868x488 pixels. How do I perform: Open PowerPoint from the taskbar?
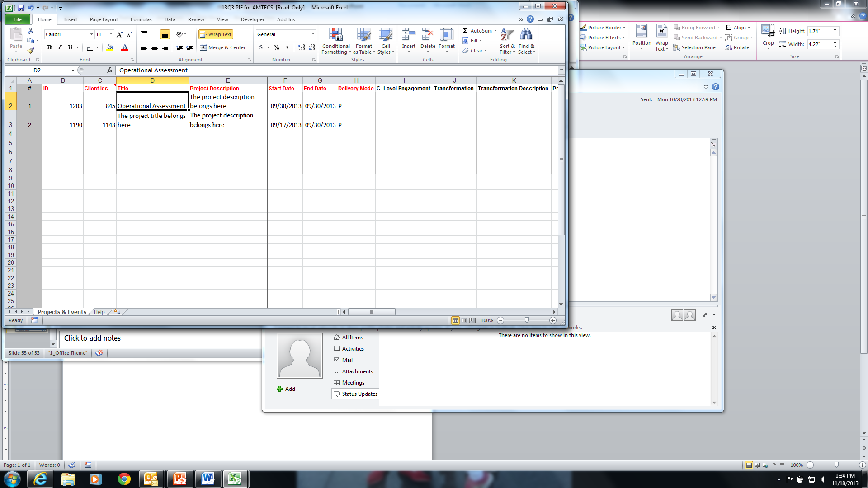click(179, 479)
